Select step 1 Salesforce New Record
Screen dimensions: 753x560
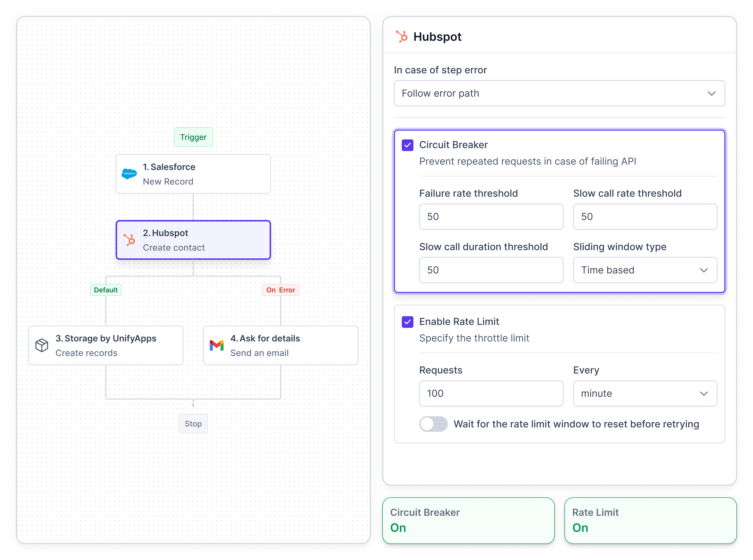point(193,174)
